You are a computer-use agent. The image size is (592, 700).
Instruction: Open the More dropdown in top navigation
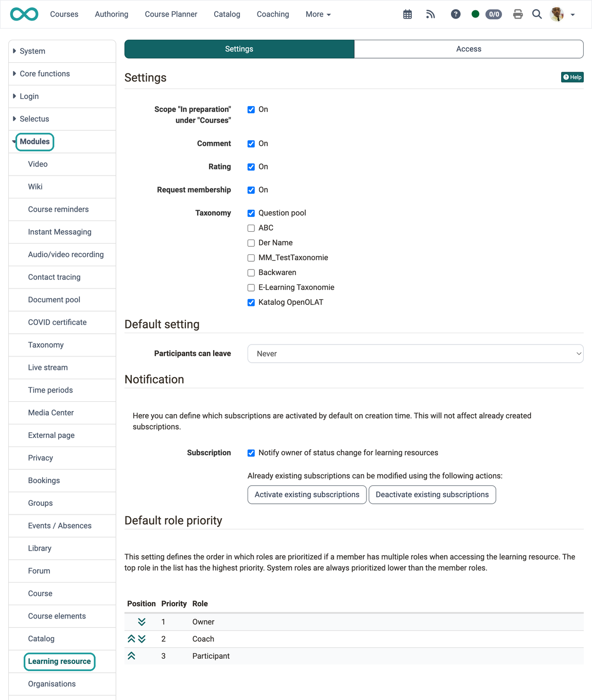pyautogui.click(x=318, y=14)
